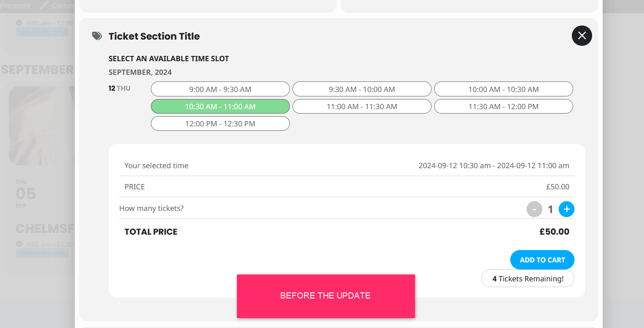Click the 4 Tickets Remaining badge
Image resolution: width=644 pixels, height=328 pixels.
click(x=528, y=278)
